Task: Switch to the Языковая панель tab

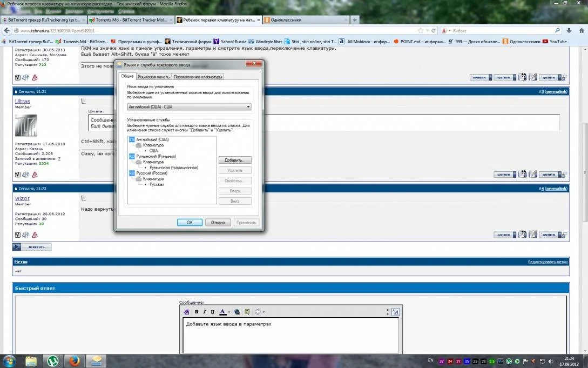Action: coord(153,77)
